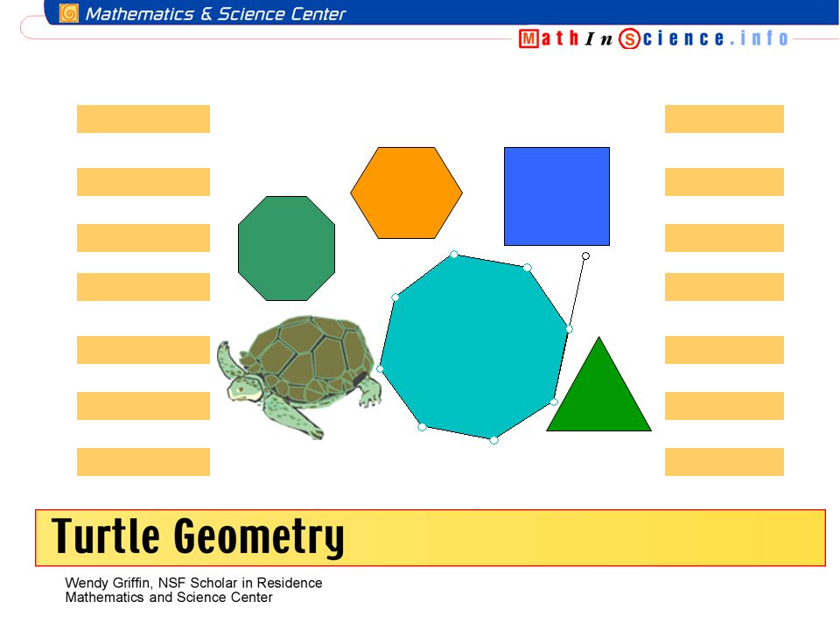Click the rotation handle of cyan polygon
The height and width of the screenshot is (630, 840).
[585, 256]
